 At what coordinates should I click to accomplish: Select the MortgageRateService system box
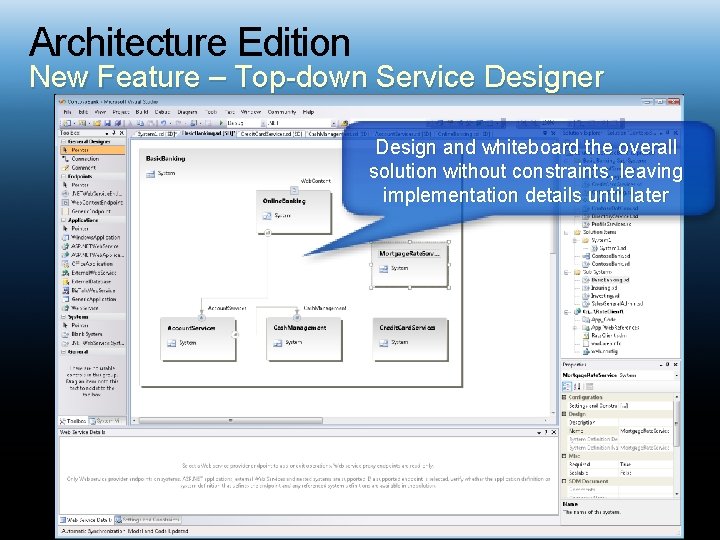410,264
